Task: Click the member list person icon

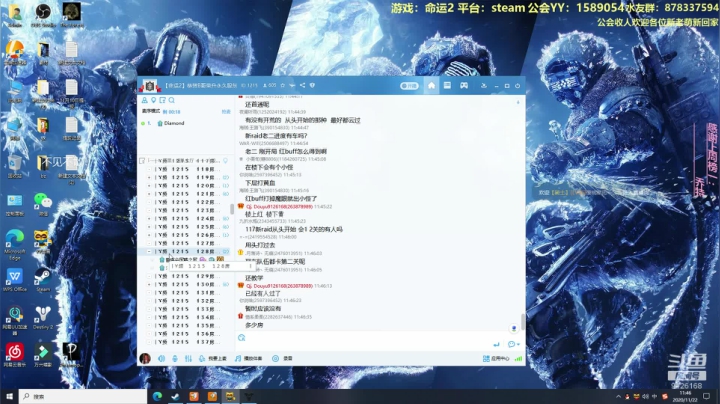Action: (145, 100)
